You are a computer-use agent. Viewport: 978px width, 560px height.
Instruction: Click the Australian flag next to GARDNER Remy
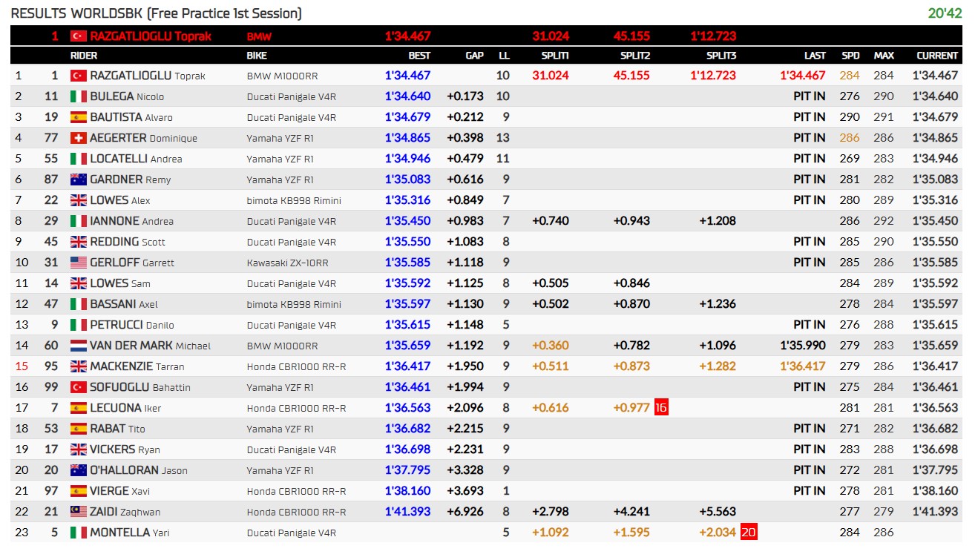click(79, 179)
